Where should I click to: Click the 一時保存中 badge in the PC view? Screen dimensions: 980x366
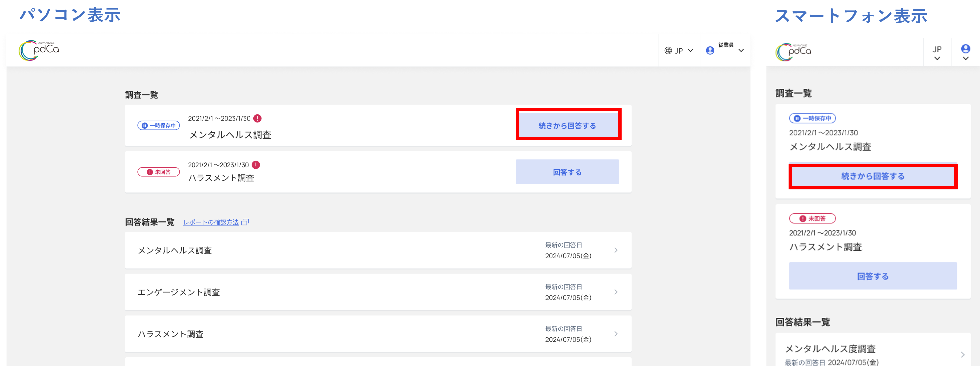tap(159, 125)
